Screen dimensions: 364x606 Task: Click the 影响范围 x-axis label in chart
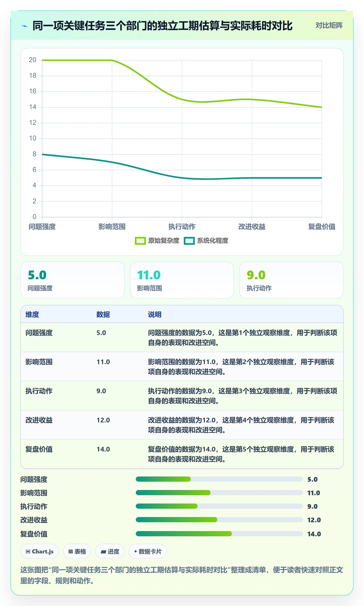tap(112, 227)
